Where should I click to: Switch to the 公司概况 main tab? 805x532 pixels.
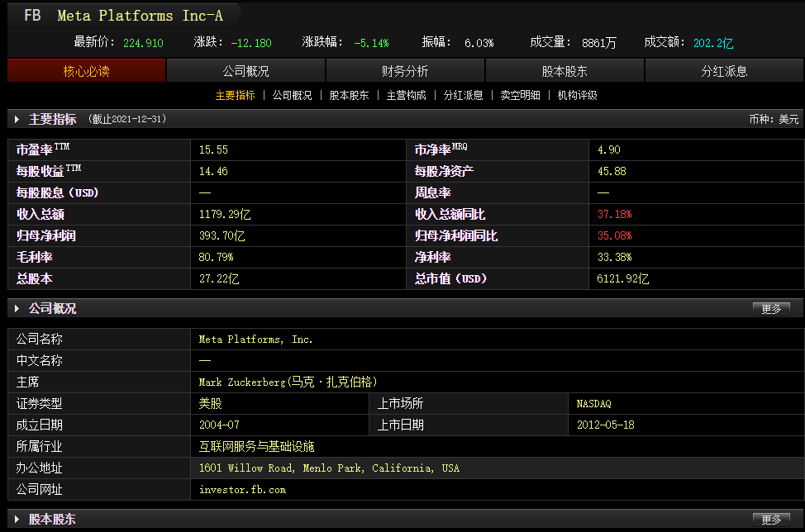(246, 71)
